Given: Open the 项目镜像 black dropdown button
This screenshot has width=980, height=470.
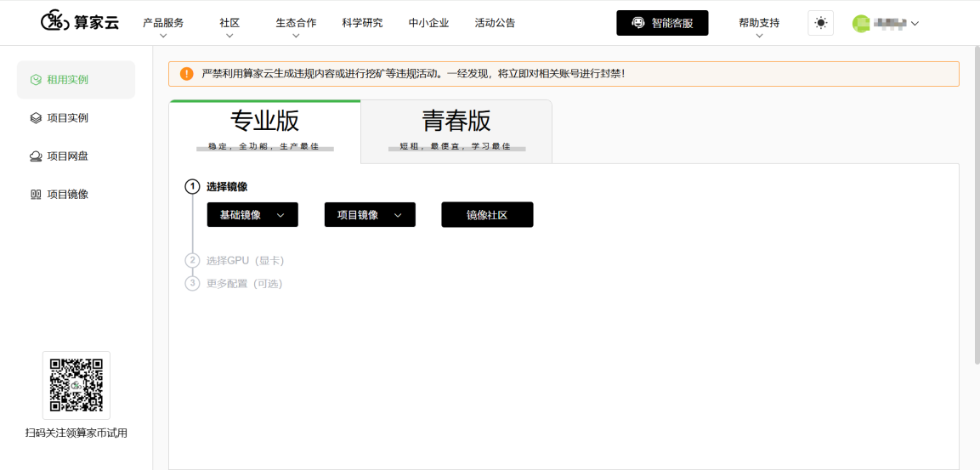Looking at the screenshot, I should coord(370,214).
